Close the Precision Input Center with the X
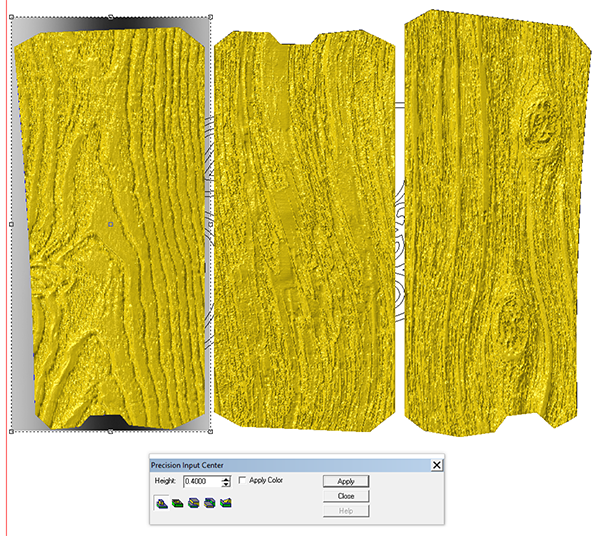 pos(437,465)
